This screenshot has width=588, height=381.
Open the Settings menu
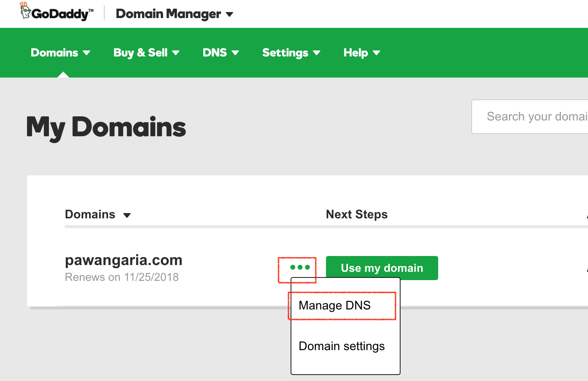tap(291, 53)
